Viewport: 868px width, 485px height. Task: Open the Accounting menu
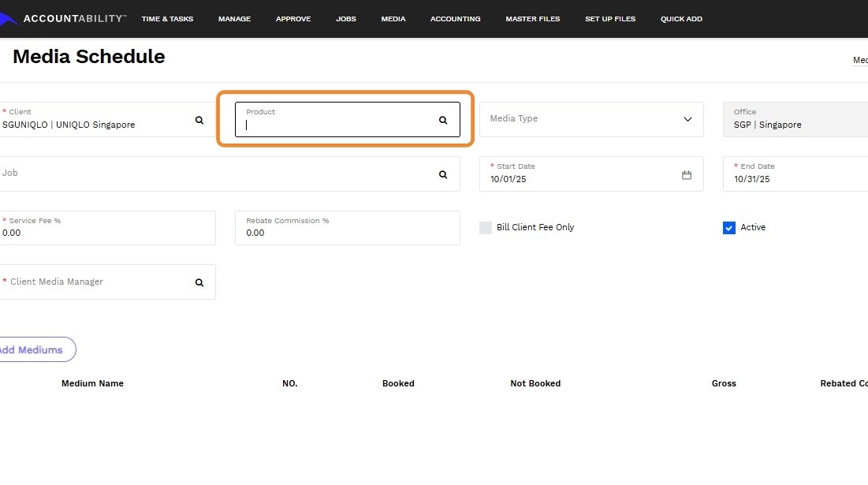455,19
